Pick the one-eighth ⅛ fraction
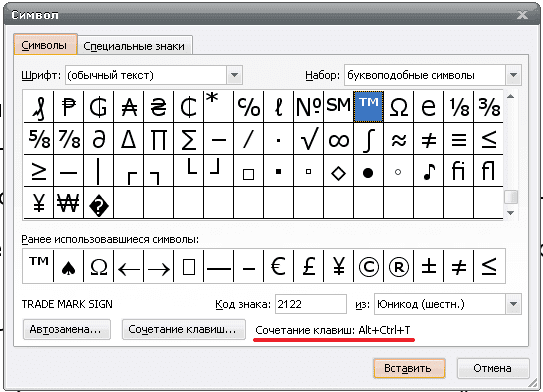This screenshot has width=543, height=392. (x=459, y=106)
